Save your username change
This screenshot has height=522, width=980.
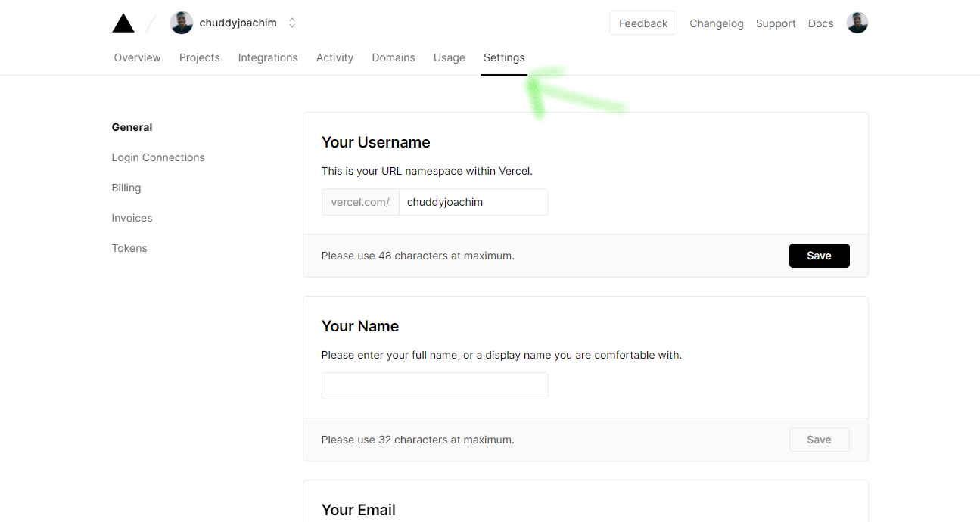click(x=819, y=256)
